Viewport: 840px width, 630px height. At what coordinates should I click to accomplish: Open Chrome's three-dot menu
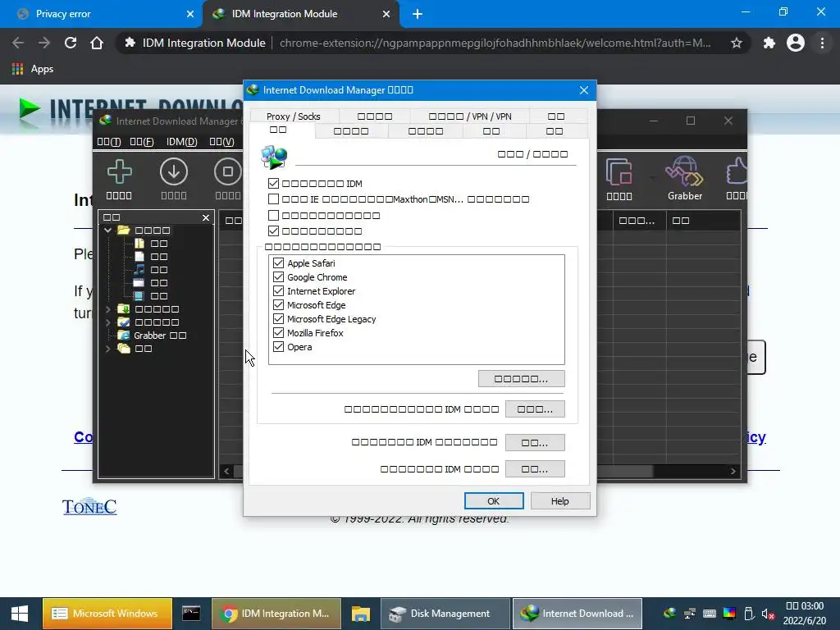822,43
